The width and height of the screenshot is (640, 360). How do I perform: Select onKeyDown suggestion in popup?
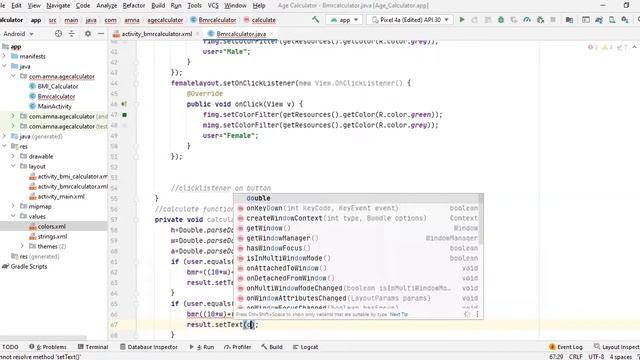[357, 208]
